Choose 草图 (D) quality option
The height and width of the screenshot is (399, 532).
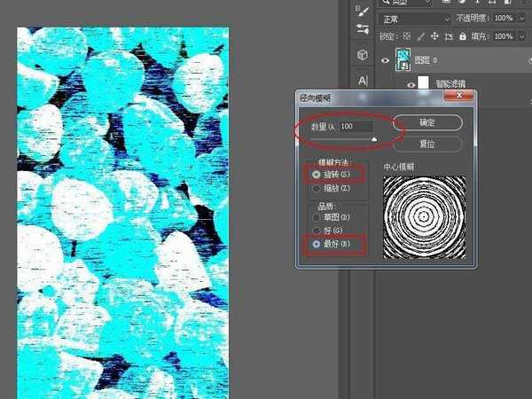tap(317, 216)
